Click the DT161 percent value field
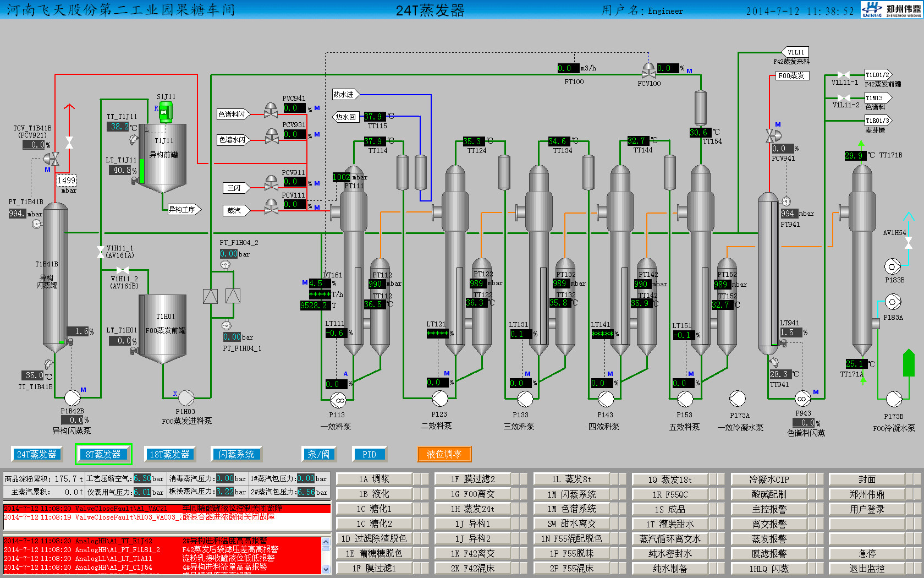The height and width of the screenshot is (578, 924). click(319, 283)
